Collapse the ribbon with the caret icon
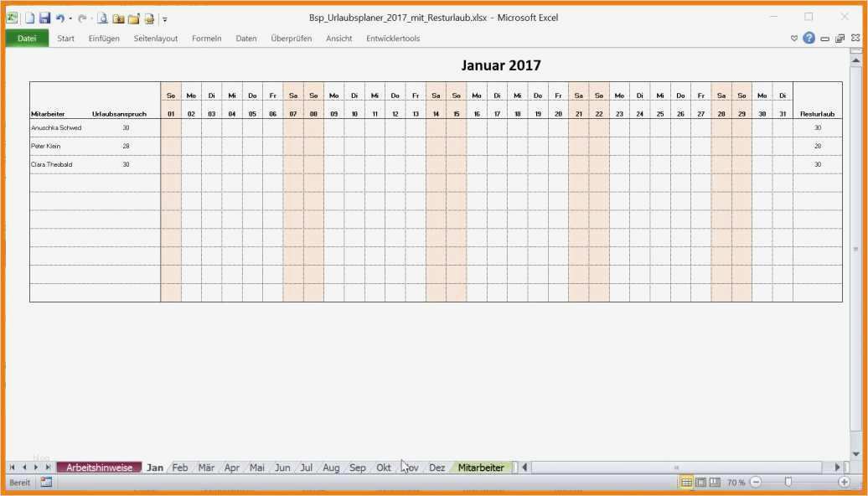The height and width of the screenshot is (496, 868). (793, 39)
